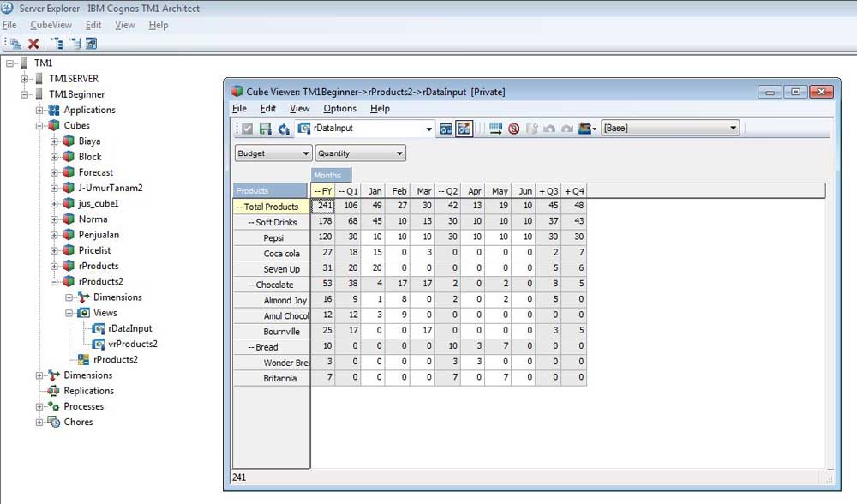The width and height of the screenshot is (857, 504).
Task: Toggle the Automatic Recalculate icon in Cube Viewer
Action: click(x=464, y=129)
